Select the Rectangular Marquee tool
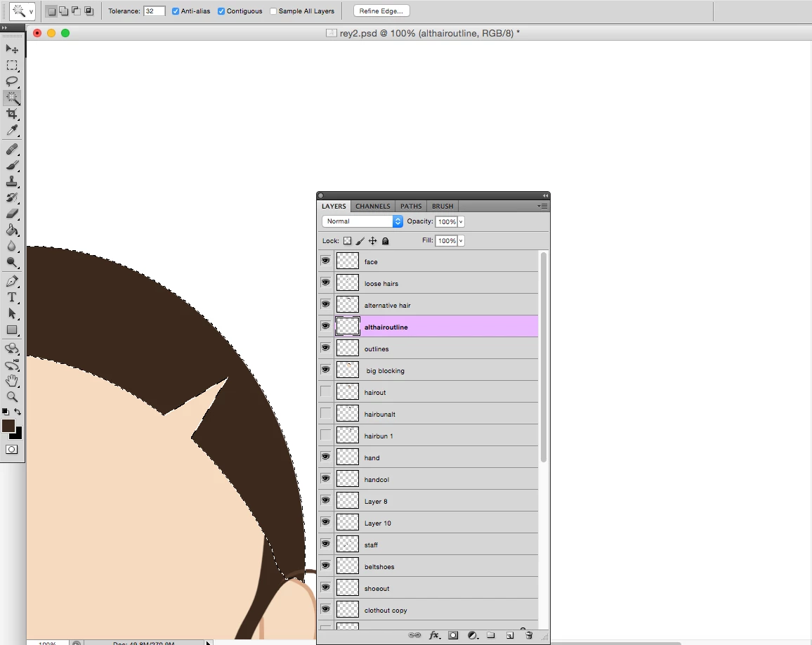Viewport: 812px width, 645px height. [x=12, y=65]
